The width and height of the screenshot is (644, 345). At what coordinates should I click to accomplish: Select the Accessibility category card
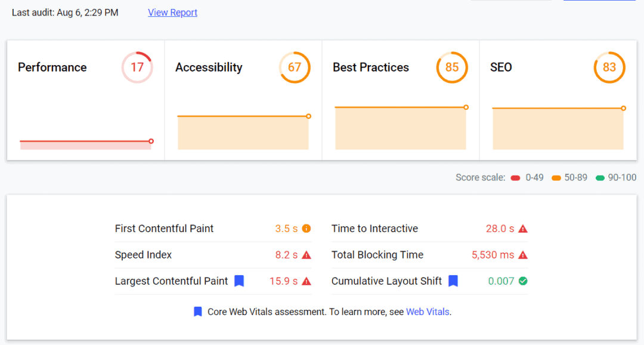click(x=243, y=100)
